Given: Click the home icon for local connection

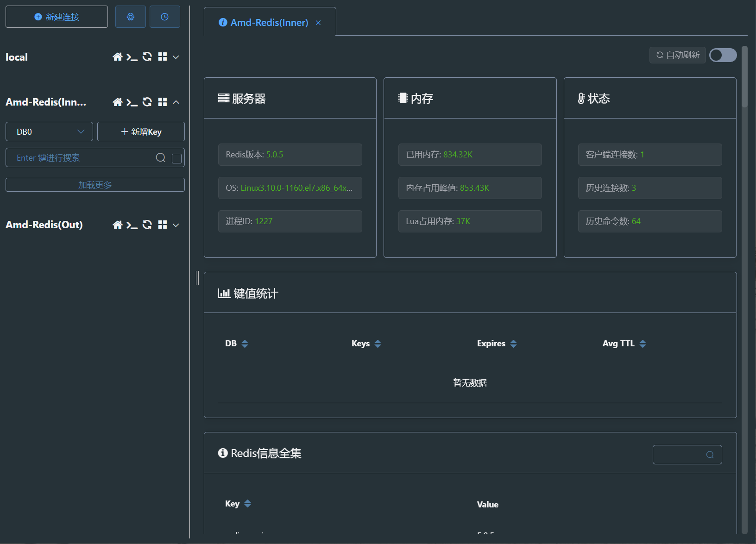Looking at the screenshot, I should click(118, 56).
